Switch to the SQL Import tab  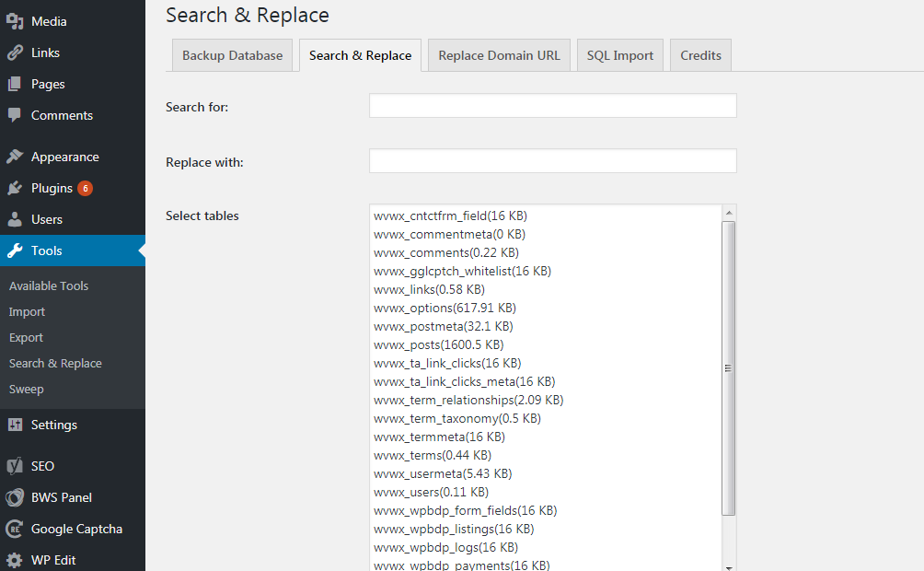coord(620,55)
